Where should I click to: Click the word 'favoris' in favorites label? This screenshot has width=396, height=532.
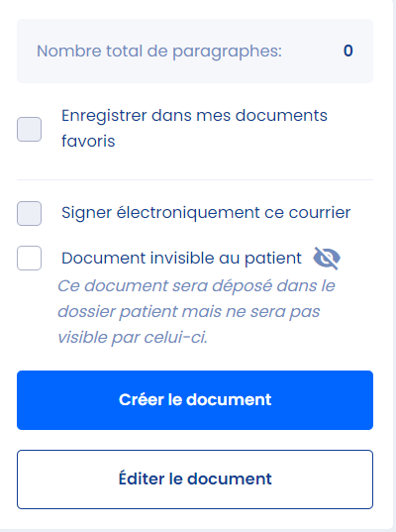point(88,141)
